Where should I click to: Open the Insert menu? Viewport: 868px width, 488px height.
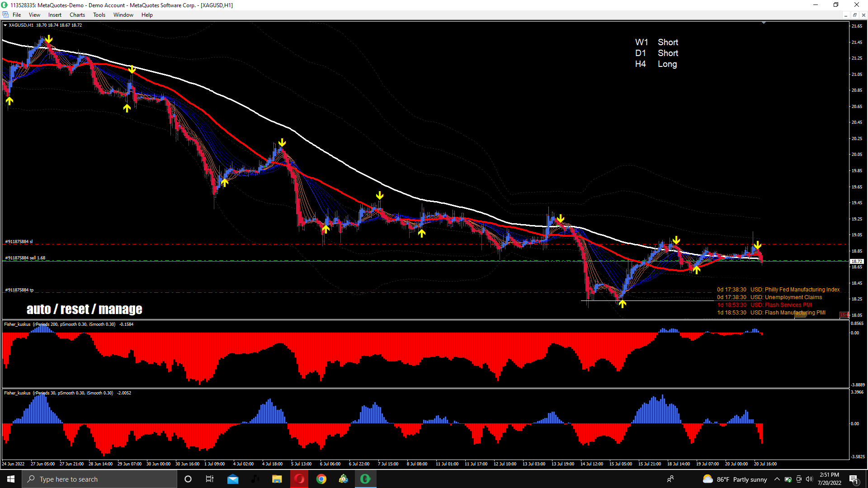[x=55, y=15]
